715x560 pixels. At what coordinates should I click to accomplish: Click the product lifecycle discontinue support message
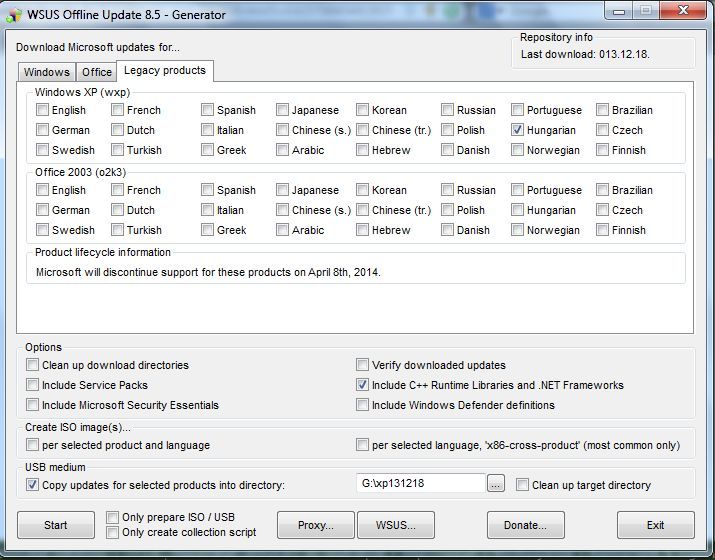point(208,272)
